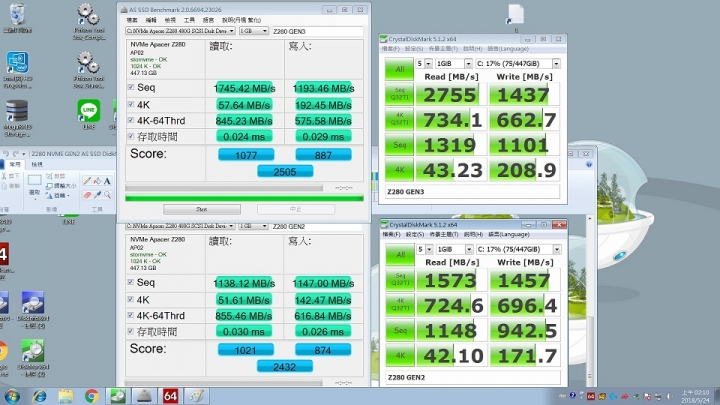
Task: Click Z280 GEN3 name field in AS SSD
Action: (x=317, y=31)
